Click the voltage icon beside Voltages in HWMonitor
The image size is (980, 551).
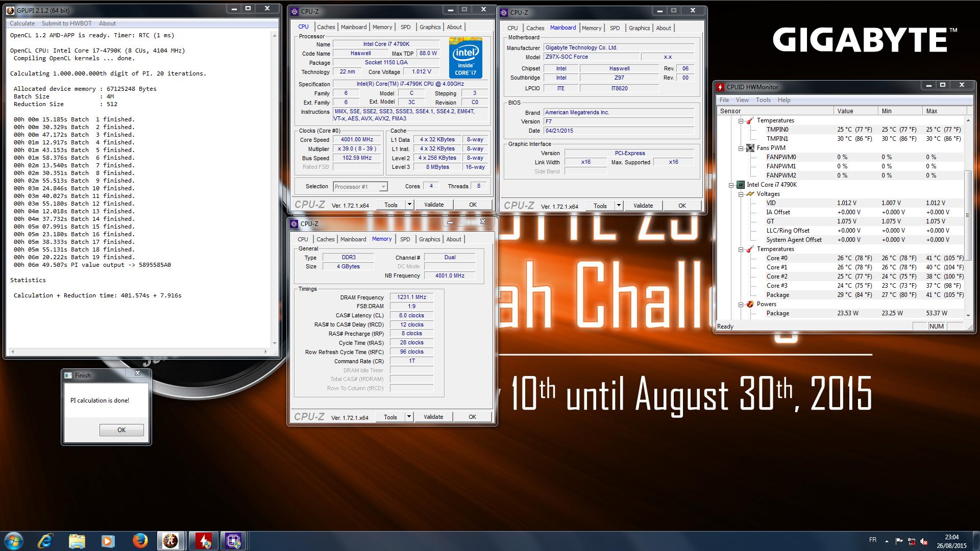pos(750,194)
